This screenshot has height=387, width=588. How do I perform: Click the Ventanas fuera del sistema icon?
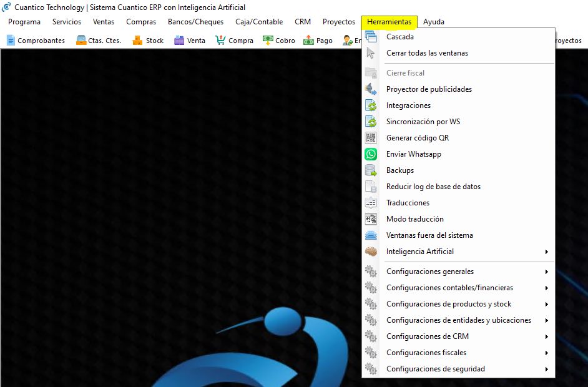coord(371,235)
